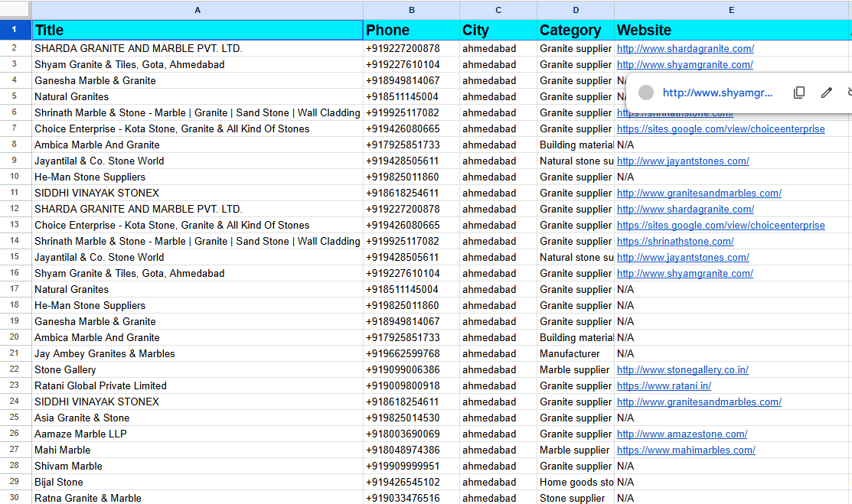This screenshot has width=852, height=504.
Task: Select the Category header cell
Action: 576,30
